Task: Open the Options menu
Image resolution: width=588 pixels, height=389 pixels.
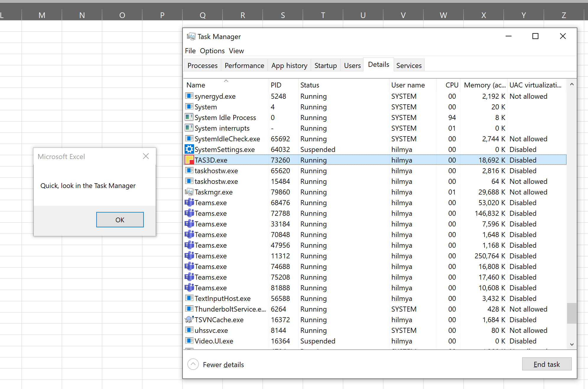Action: pyautogui.click(x=212, y=51)
